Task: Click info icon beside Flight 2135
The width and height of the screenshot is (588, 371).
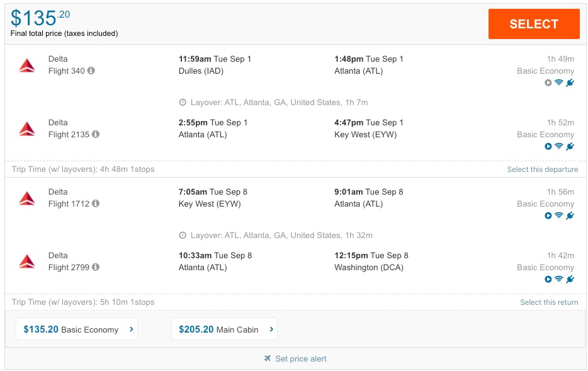Action: click(x=96, y=135)
